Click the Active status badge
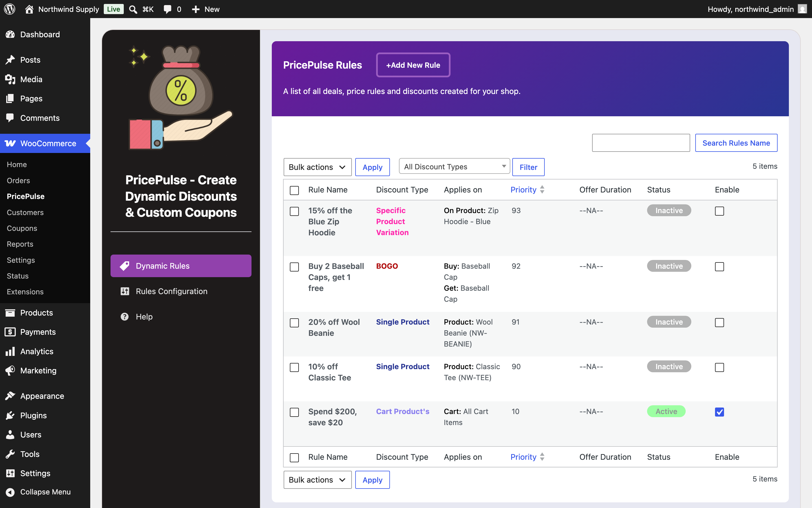The image size is (812, 508). point(666,411)
